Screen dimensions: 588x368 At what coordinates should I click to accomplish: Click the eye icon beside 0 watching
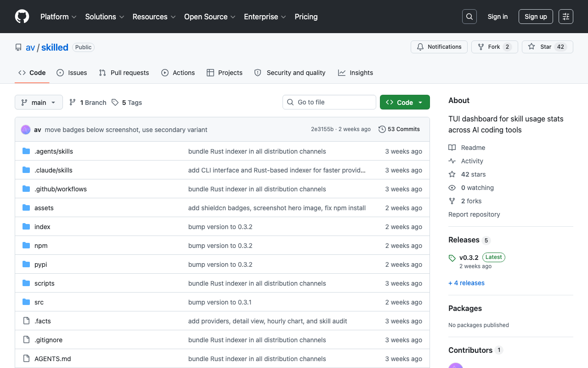[x=452, y=188]
